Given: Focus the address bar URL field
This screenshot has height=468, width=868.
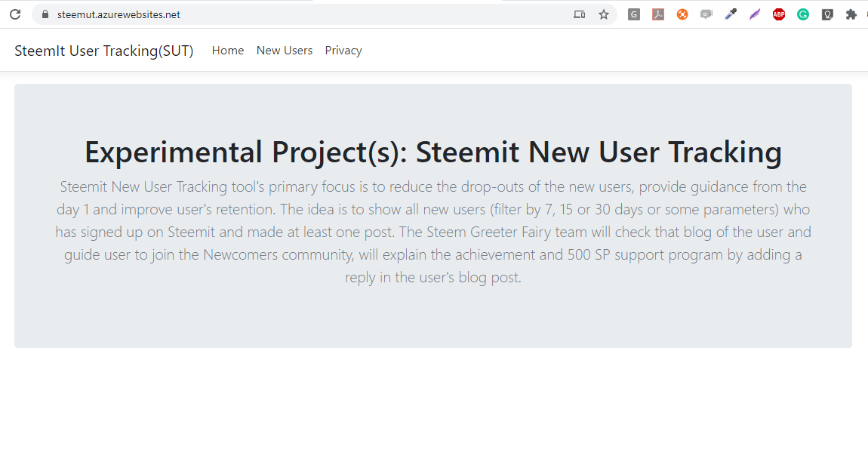Looking at the screenshot, I should [302, 14].
